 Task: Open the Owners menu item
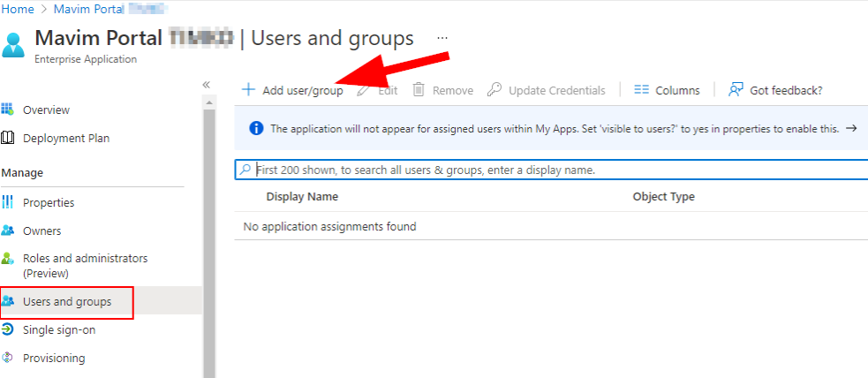click(x=42, y=231)
